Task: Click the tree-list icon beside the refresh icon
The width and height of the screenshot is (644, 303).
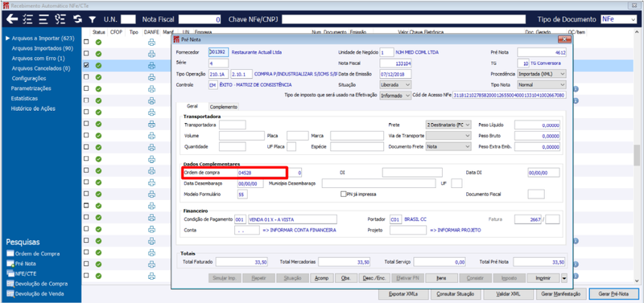Action: tap(60, 18)
